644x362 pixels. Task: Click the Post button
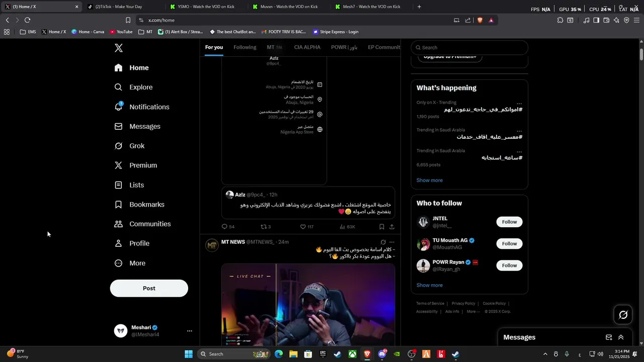click(149, 288)
